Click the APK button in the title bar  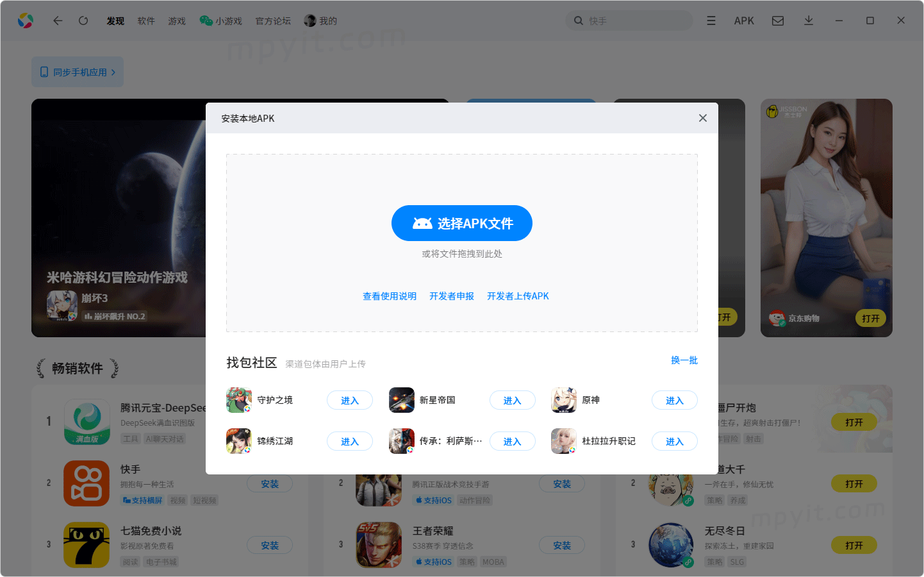744,21
